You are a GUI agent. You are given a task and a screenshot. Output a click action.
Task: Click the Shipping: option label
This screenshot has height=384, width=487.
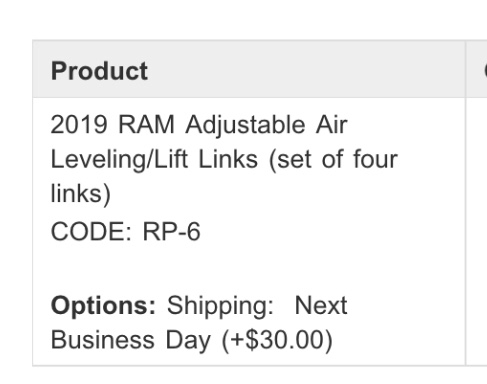coord(220,306)
